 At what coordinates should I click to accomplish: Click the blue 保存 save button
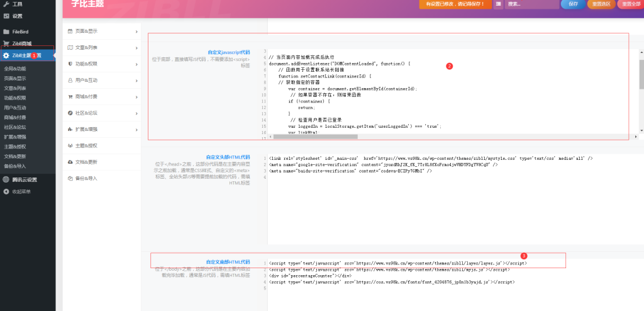pyautogui.click(x=572, y=4)
